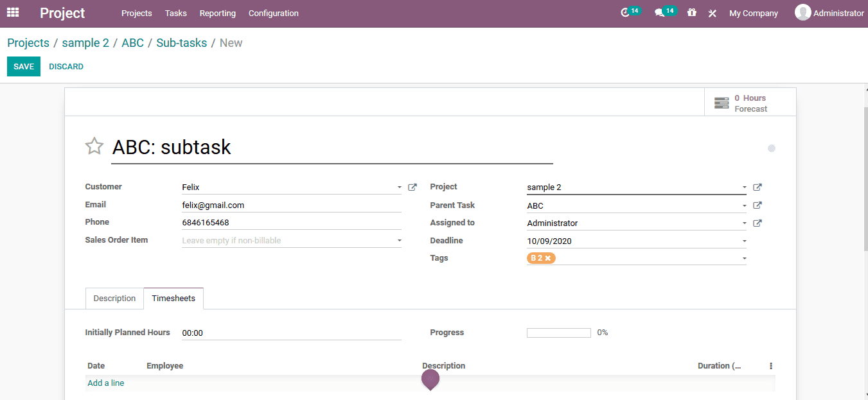Open the Deadline date picker dropdown
Image resolution: width=868 pixels, height=400 pixels.
(743, 240)
